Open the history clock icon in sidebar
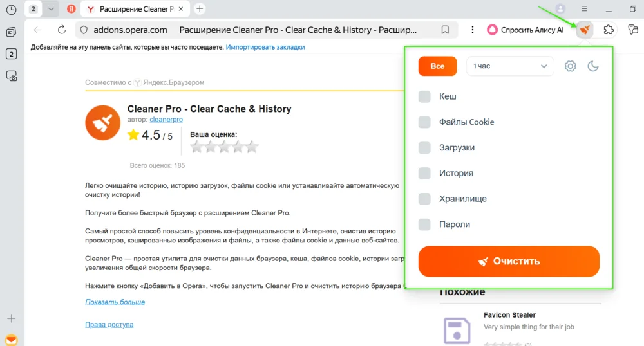Screen dimensions: 644x346 coord(11,10)
